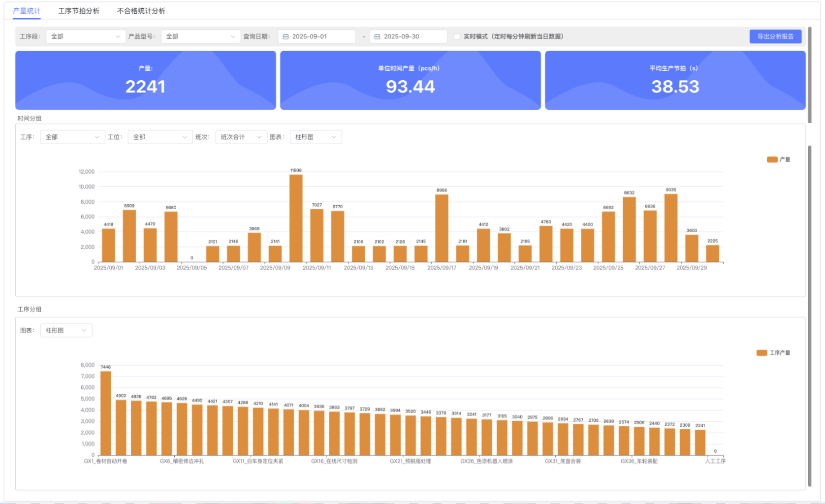Click the calendar icon in end date field
825x504 pixels.
pos(377,37)
